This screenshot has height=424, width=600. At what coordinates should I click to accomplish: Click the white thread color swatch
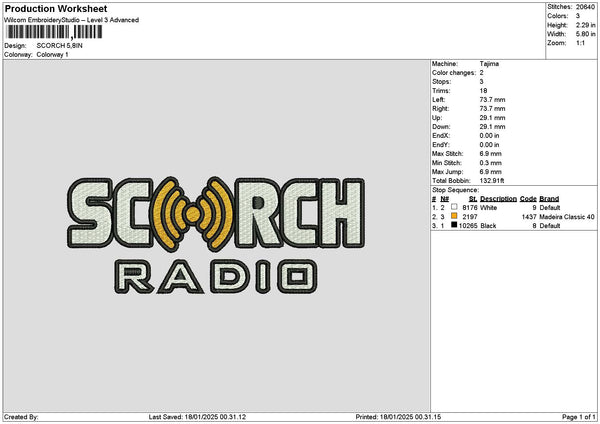tap(454, 207)
